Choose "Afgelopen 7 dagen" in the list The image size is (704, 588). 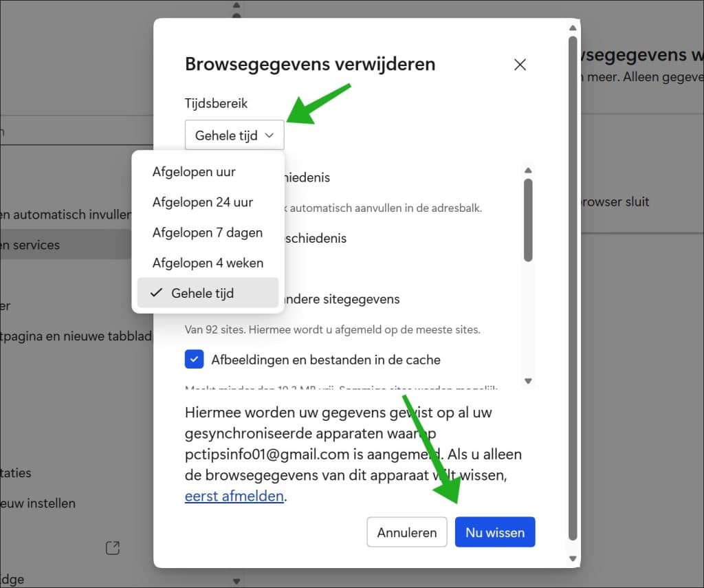[x=207, y=232]
